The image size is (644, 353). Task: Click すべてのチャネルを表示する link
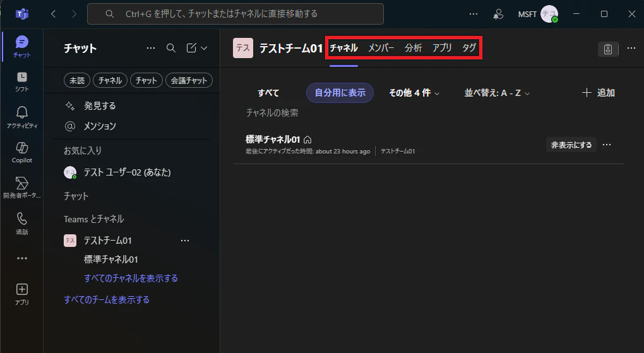[x=131, y=278]
